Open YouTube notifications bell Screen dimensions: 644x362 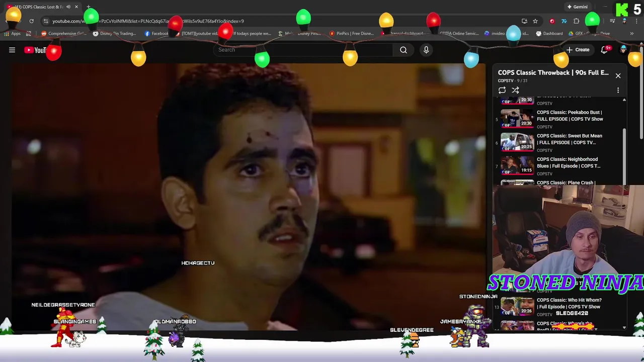point(605,50)
